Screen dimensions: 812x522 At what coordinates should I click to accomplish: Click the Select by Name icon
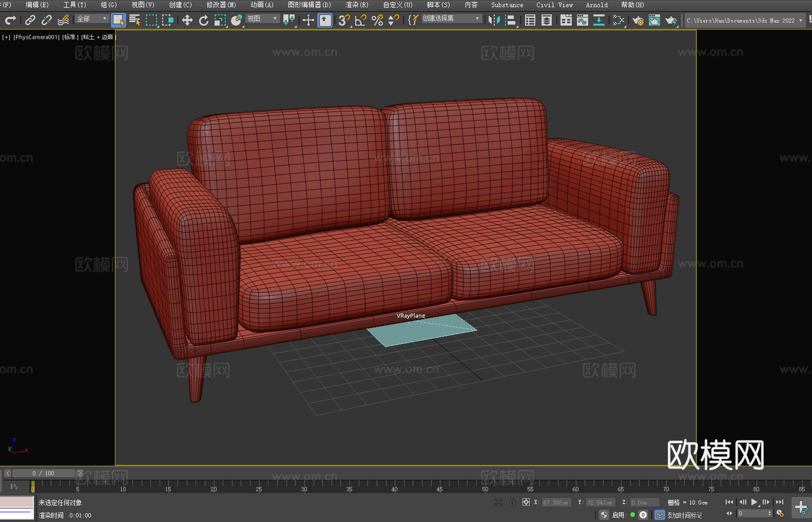(x=134, y=21)
